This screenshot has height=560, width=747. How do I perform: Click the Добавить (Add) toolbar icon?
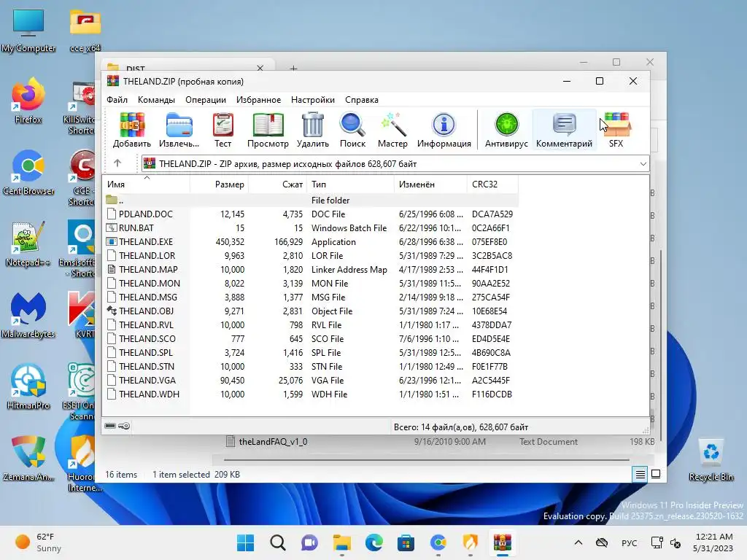132,130
